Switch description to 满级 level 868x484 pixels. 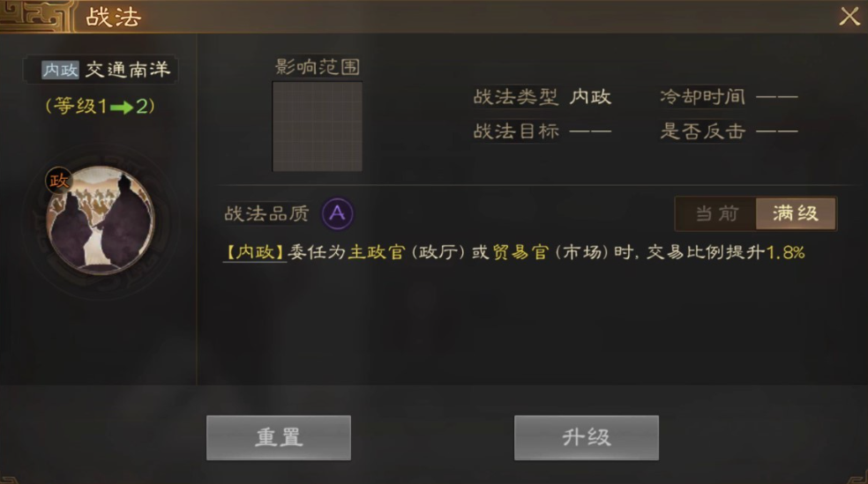[x=796, y=213]
